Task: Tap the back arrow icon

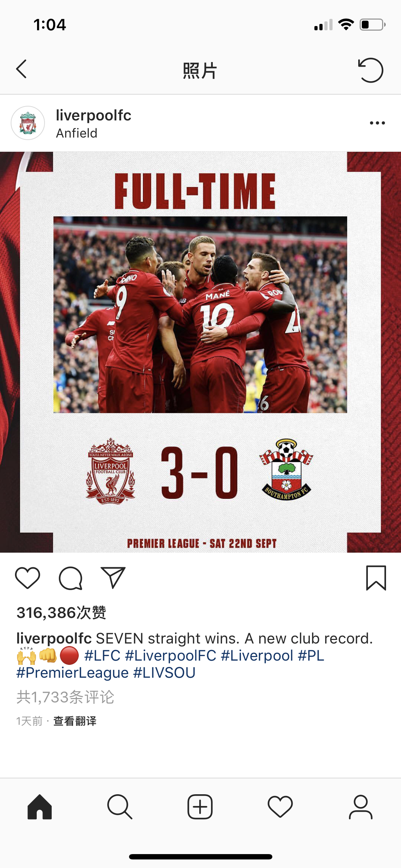Action: [x=21, y=69]
